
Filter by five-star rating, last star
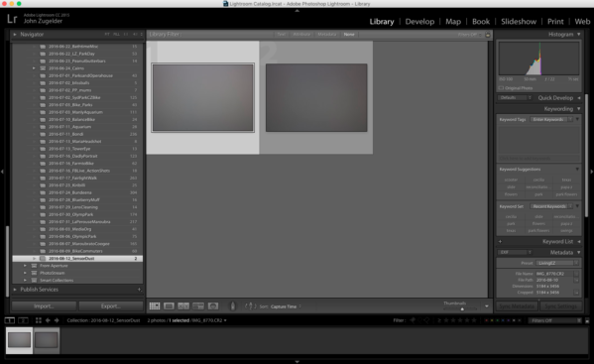[x=474, y=320]
